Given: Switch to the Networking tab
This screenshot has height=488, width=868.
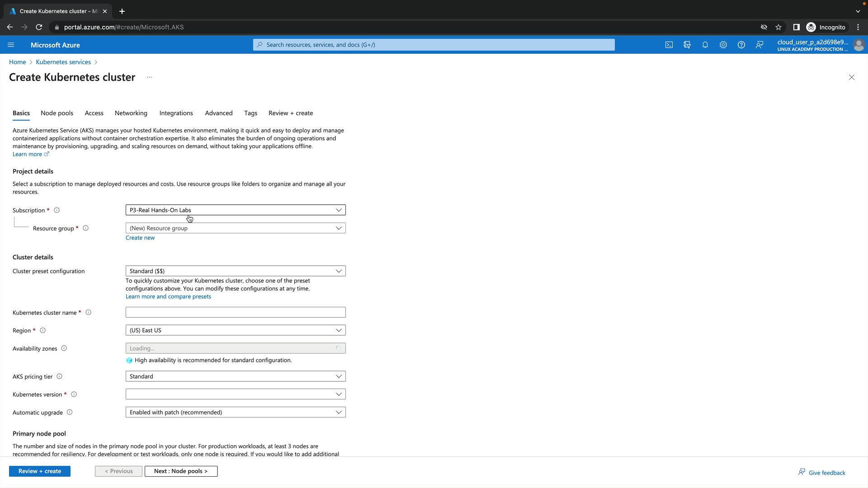Looking at the screenshot, I should pyautogui.click(x=131, y=113).
